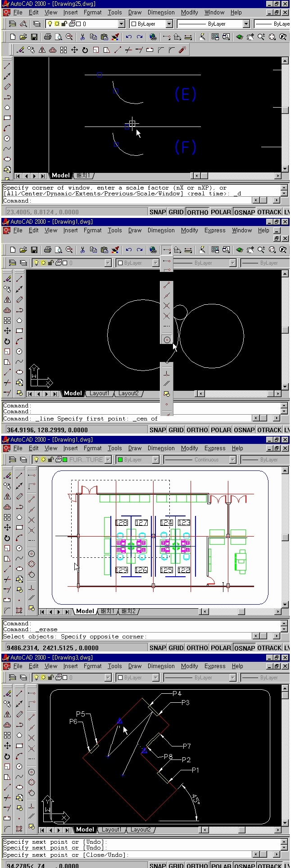The width and height of the screenshot is (291, 868).
Task: Click Layers icon in Drawing3 window toolbar
Action: click(x=13, y=678)
